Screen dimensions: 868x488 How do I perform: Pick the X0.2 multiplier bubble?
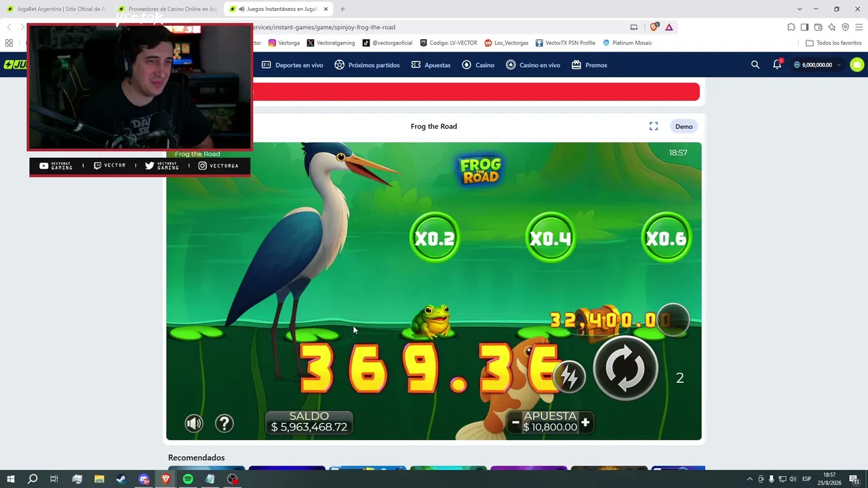click(435, 238)
